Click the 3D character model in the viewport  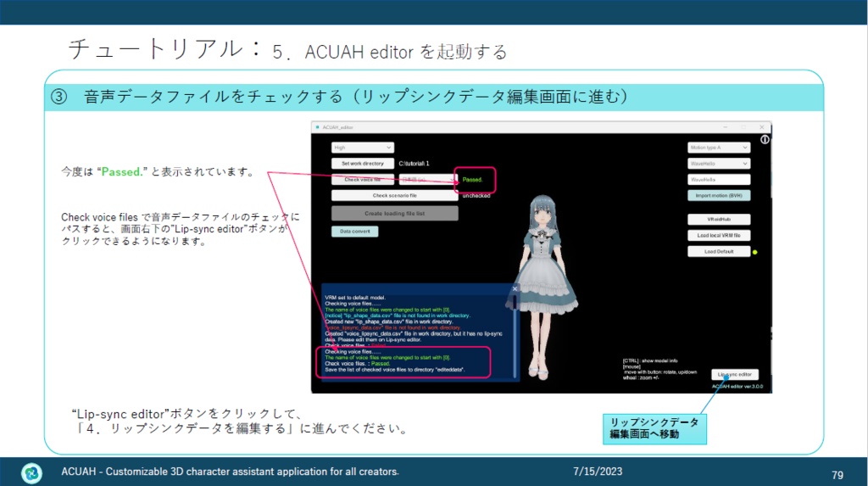542,287
